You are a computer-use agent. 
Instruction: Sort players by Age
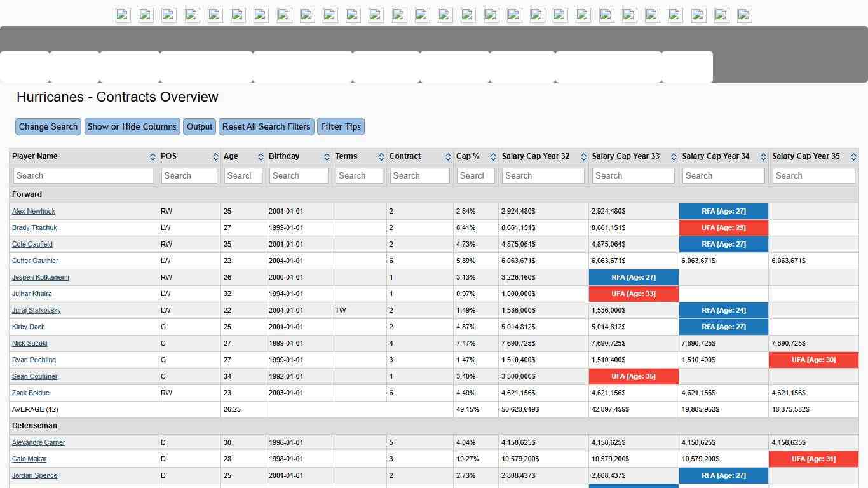[261, 157]
